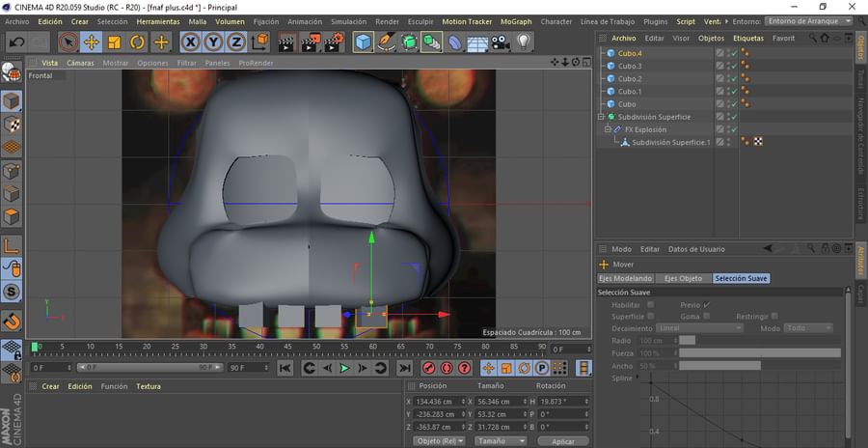Image resolution: width=868 pixels, height=448 pixels.
Task: Add a light object from toolbar
Action: [523, 42]
